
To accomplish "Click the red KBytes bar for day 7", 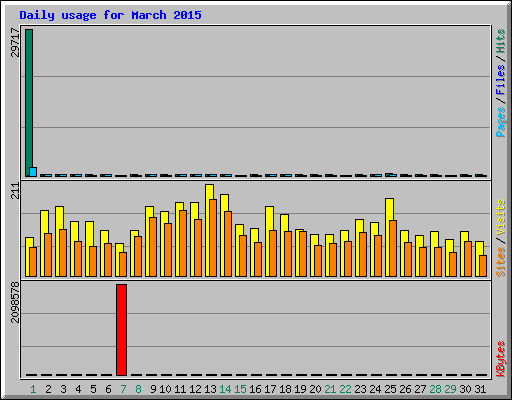I will [x=121, y=330].
